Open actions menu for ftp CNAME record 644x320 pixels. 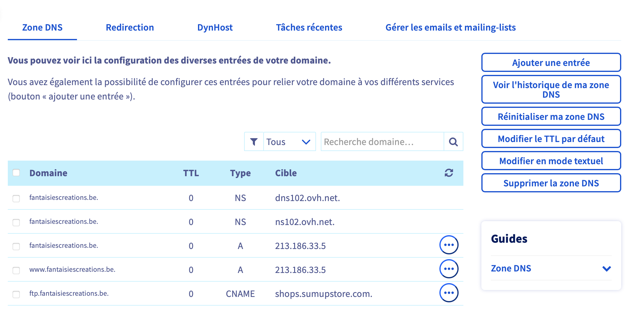(x=449, y=293)
